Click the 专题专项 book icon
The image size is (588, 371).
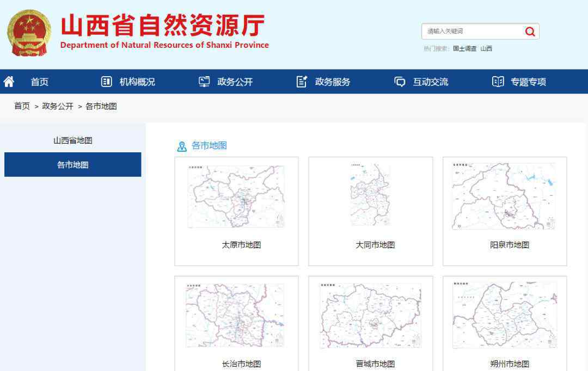(x=498, y=82)
